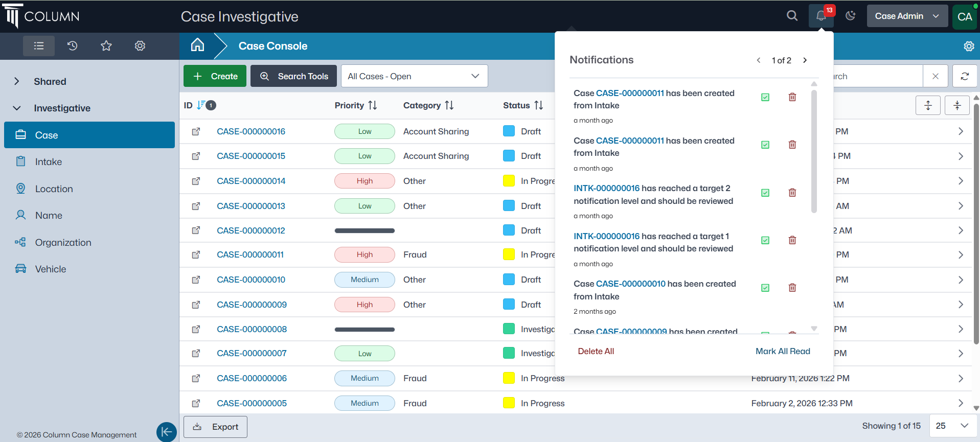Click the Create button

(215, 76)
